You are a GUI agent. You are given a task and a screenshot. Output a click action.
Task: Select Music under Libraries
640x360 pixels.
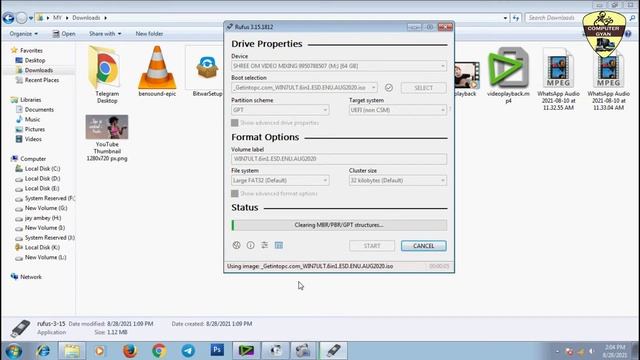coord(32,119)
